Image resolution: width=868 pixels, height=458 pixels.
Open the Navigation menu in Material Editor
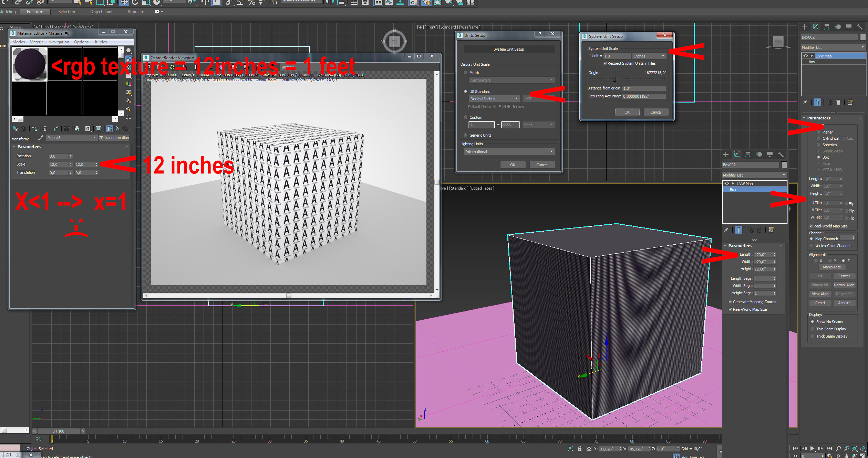click(x=59, y=42)
